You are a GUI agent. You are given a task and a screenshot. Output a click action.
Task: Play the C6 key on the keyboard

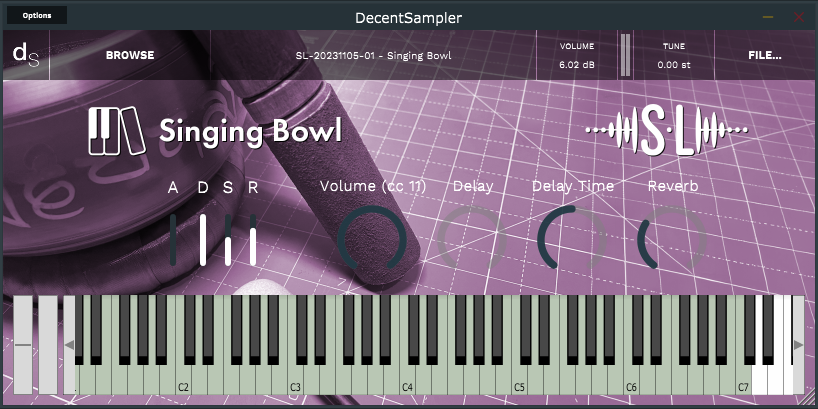click(x=632, y=381)
